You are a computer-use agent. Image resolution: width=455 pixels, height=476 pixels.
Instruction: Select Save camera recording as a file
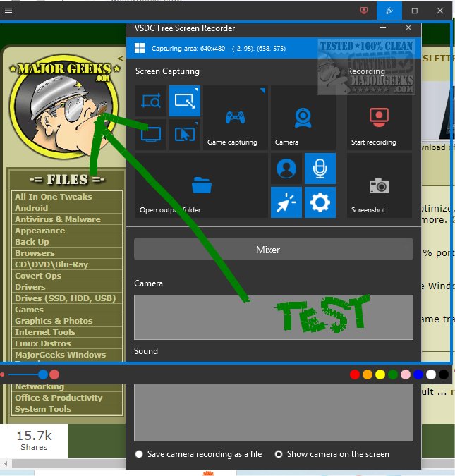(x=139, y=454)
